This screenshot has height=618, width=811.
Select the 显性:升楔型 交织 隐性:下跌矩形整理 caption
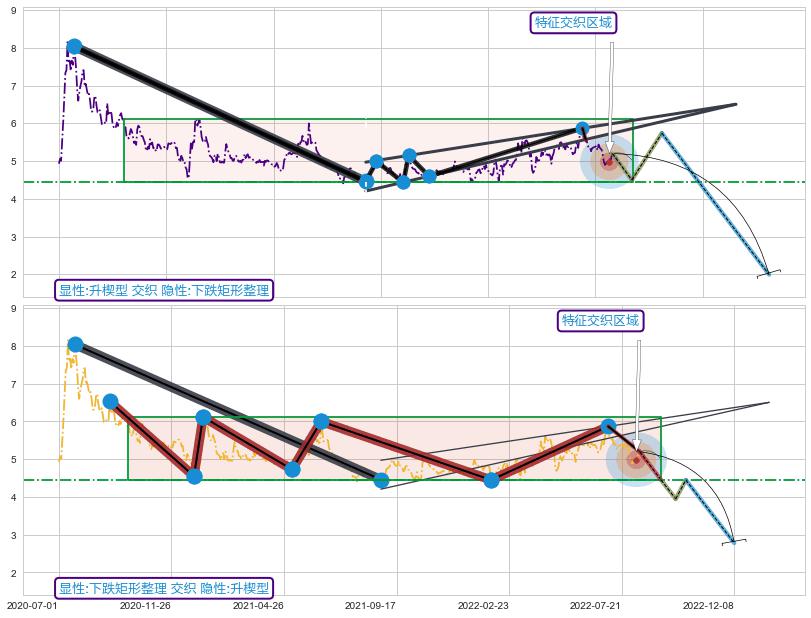tap(163, 290)
